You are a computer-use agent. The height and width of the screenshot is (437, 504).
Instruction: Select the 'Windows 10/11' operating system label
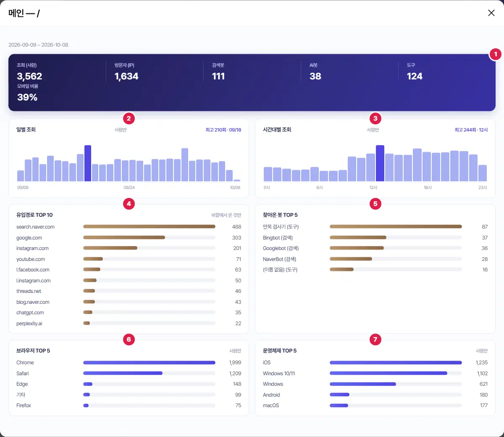coord(279,374)
